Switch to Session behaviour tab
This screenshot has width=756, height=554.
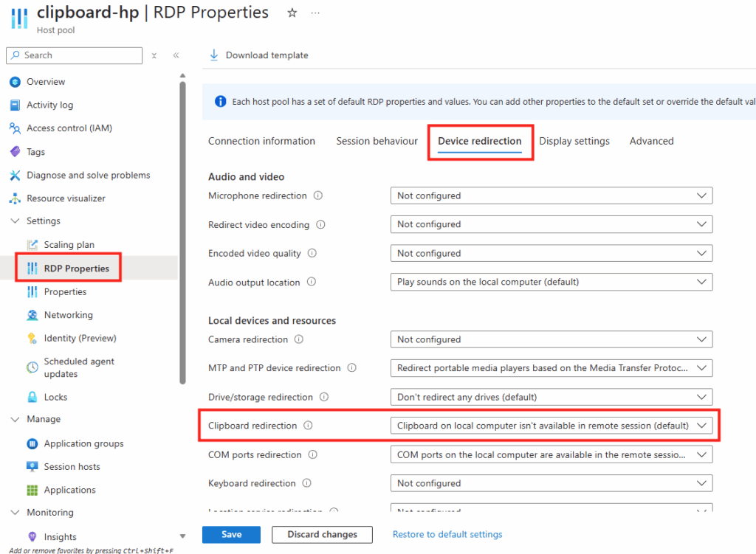point(377,141)
